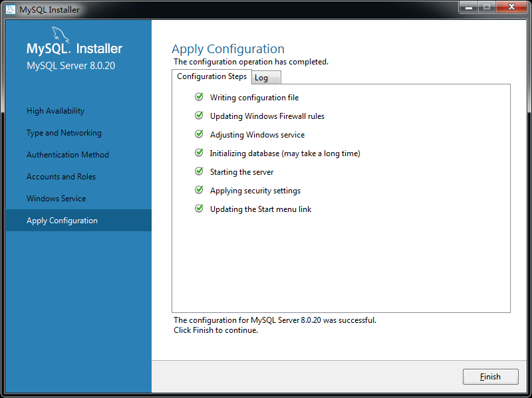The height and width of the screenshot is (398, 532).
Task: Click the checkmark by Applying security settings
Action: tap(198, 190)
